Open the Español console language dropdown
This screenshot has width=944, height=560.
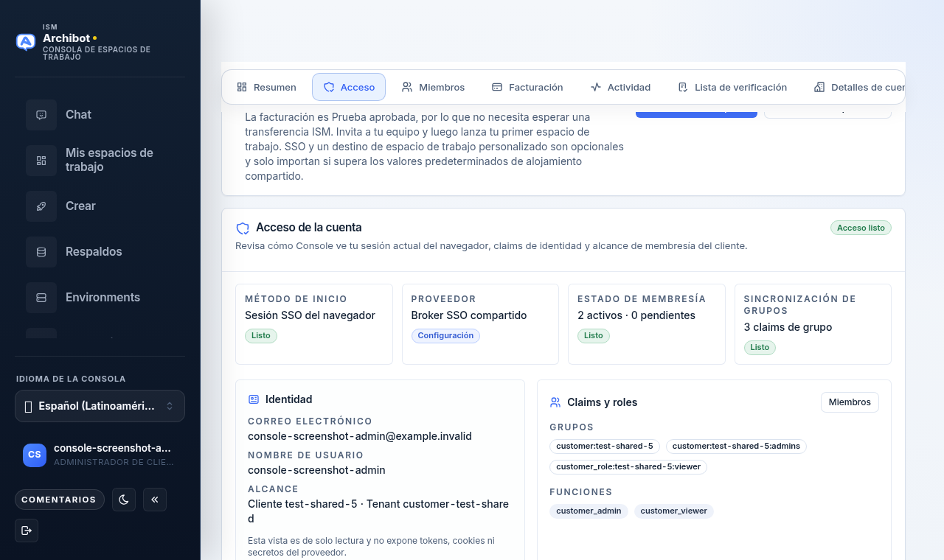[x=100, y=406]
